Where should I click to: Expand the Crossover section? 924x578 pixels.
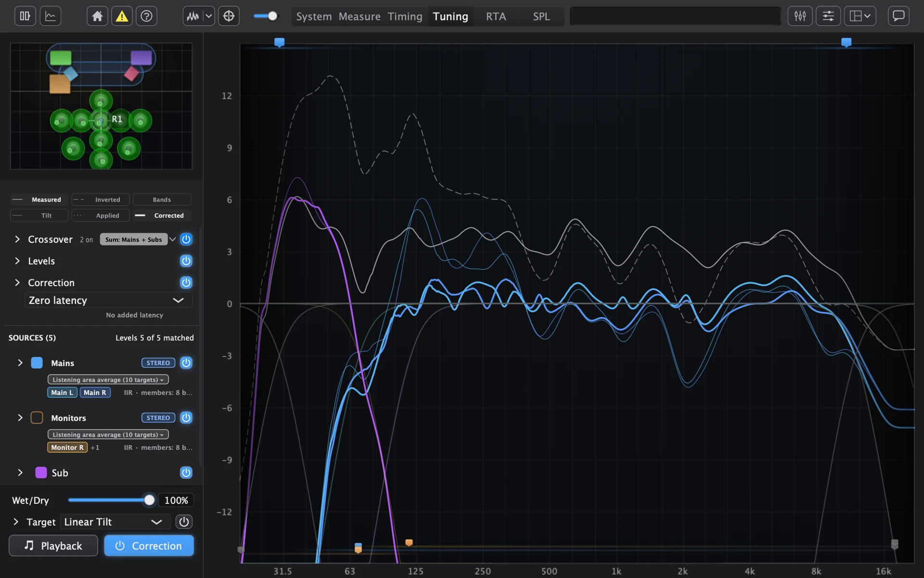click(17, 239)
